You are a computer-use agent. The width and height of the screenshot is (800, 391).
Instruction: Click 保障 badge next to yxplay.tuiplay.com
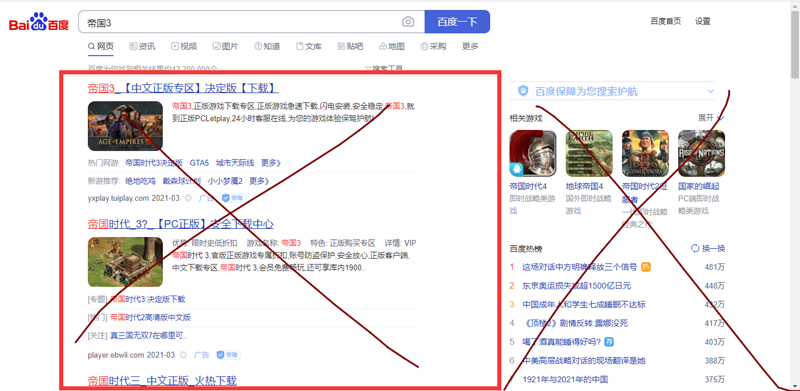(234, 198)
